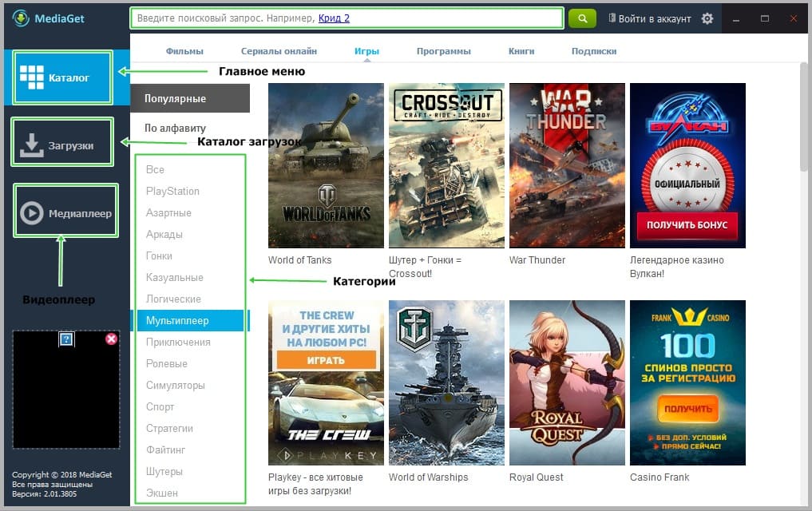Click the Casino Frank title text
The image size is (812, 511).
point(660,477)
